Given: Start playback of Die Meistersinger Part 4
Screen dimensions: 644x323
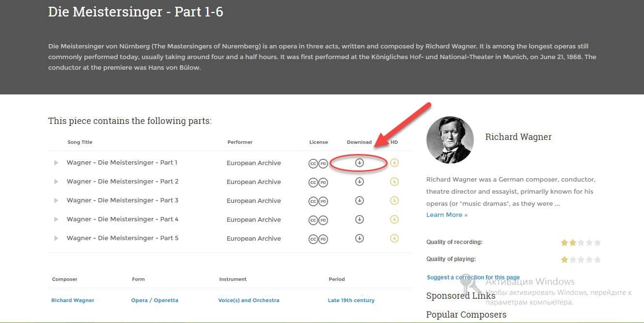Looking at the screenshot, I should (56, 219).
